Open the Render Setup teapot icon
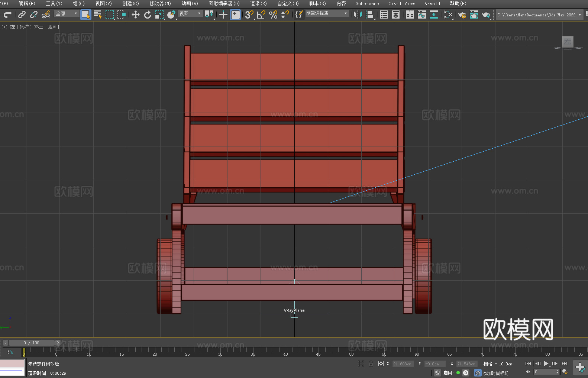 (x=462, y=15)
